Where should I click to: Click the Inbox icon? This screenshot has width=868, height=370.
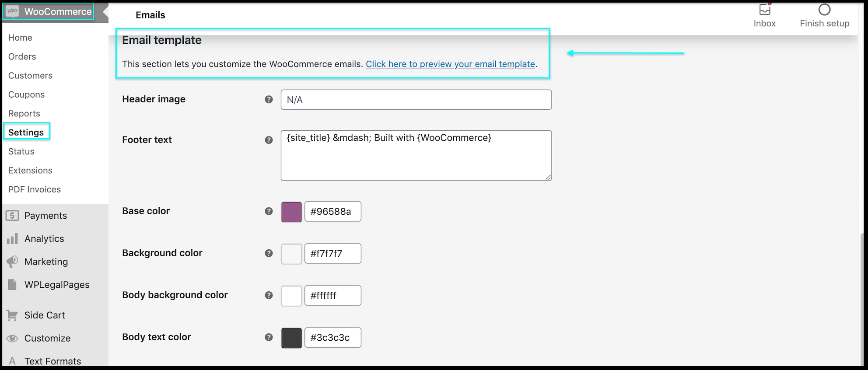click(x=764, y=10)
